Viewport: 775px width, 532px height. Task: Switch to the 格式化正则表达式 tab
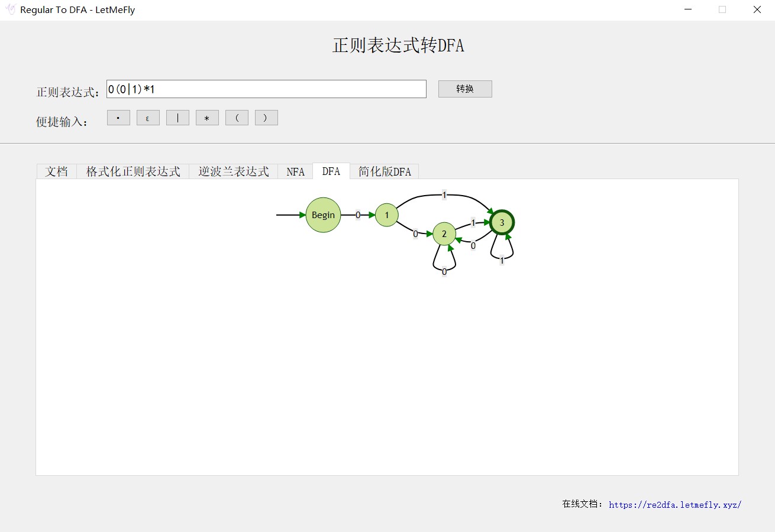click(133, 171)
